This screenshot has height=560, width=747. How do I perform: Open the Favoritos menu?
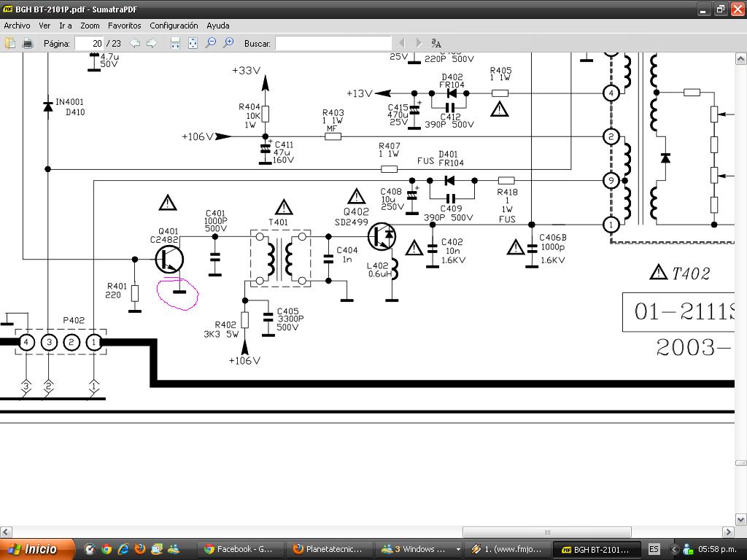(x=124, y=26)
